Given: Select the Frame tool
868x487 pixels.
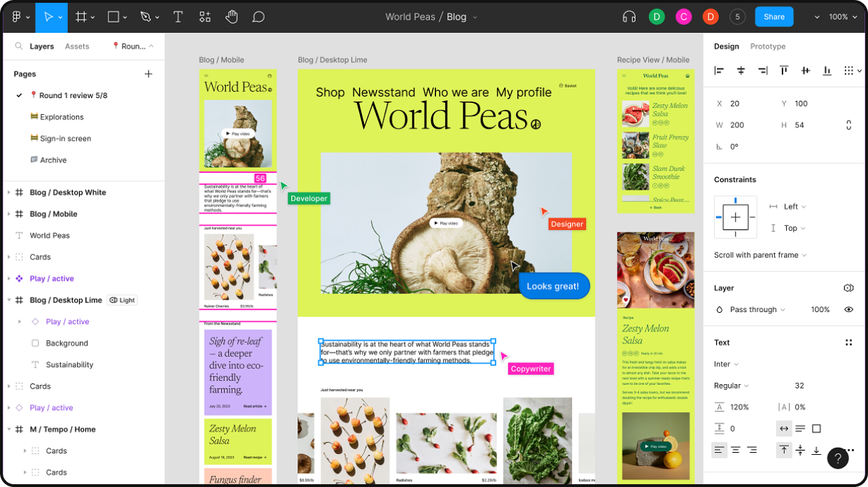Looking at the screenshot, I should coord(81,17).
